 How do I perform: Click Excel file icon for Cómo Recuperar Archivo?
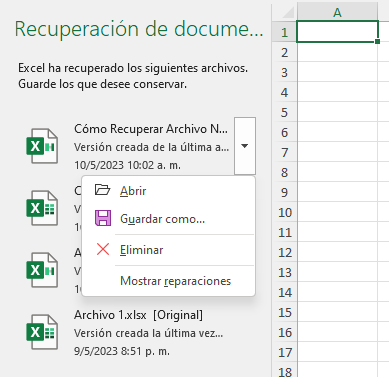point(42,146)
